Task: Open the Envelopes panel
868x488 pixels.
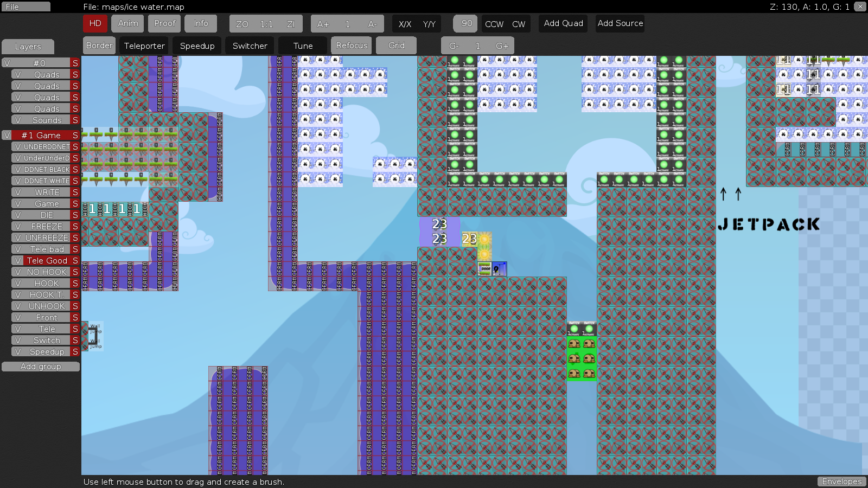Action: pos(841,481)
